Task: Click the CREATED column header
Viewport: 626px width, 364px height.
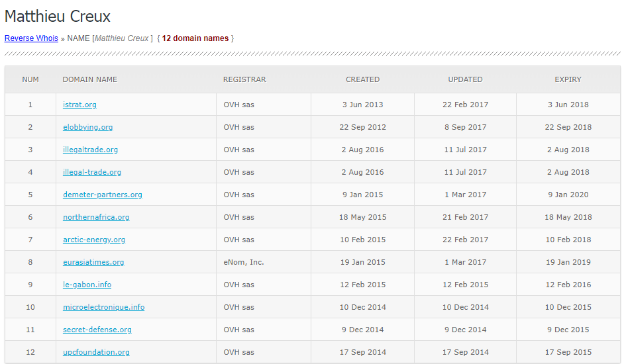Action: pos(362,79)
